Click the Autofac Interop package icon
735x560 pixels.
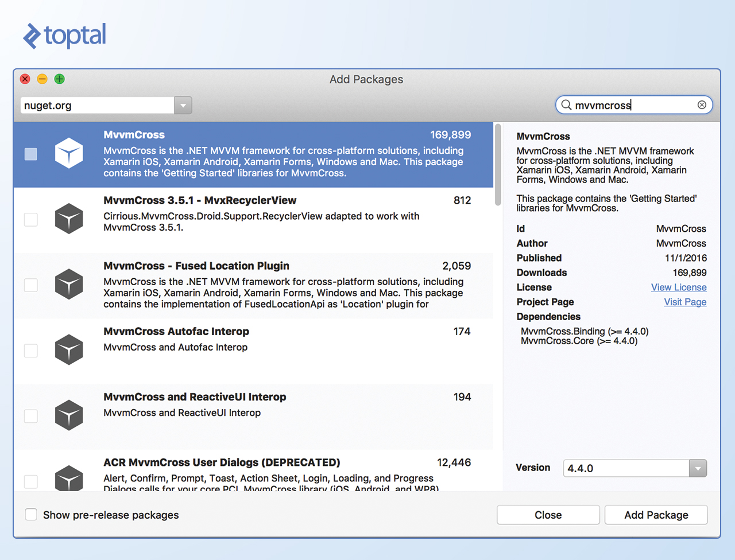[69, 350]
